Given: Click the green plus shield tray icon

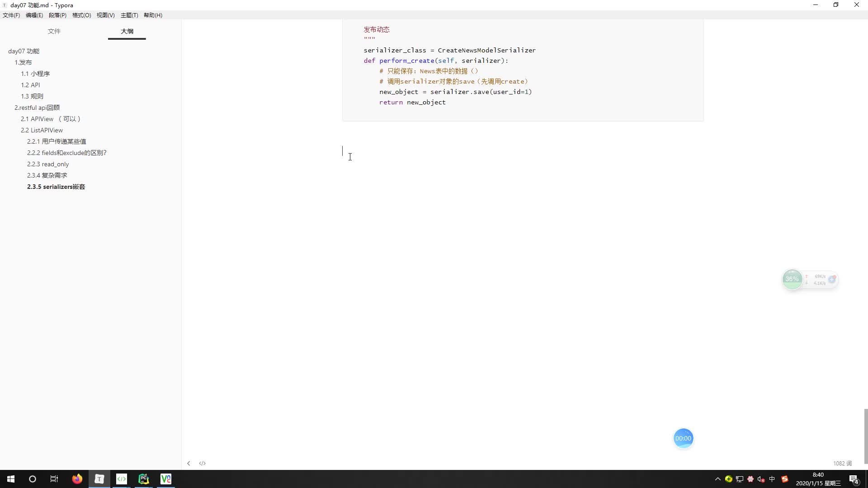Looking at the screenshot, I should (729, 479).
